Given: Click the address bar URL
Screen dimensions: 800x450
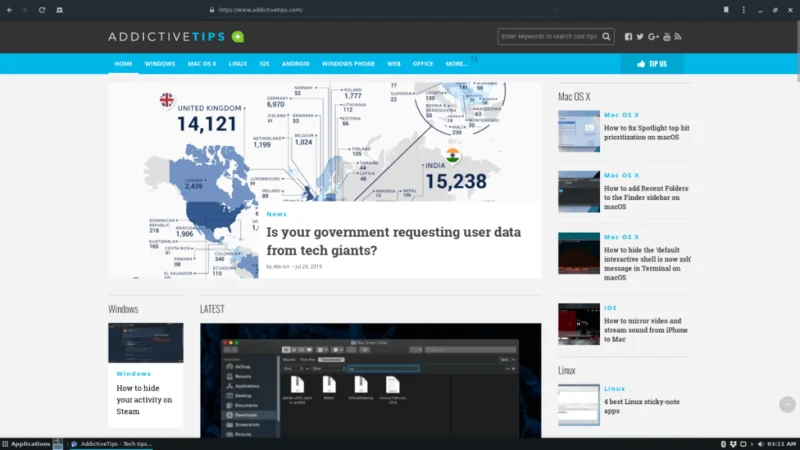Looking at the screenshot, I should point(260,10).
